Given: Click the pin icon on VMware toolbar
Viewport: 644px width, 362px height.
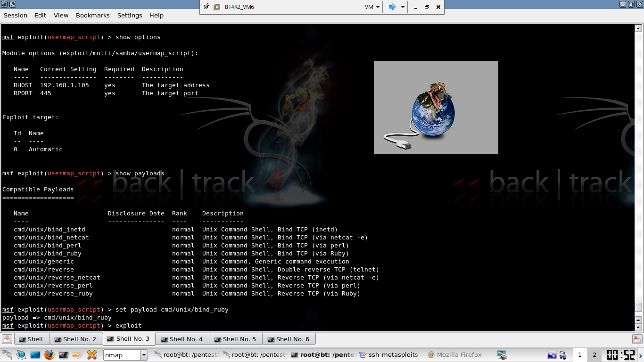Looking at the screenshot, I should (206, 7).
